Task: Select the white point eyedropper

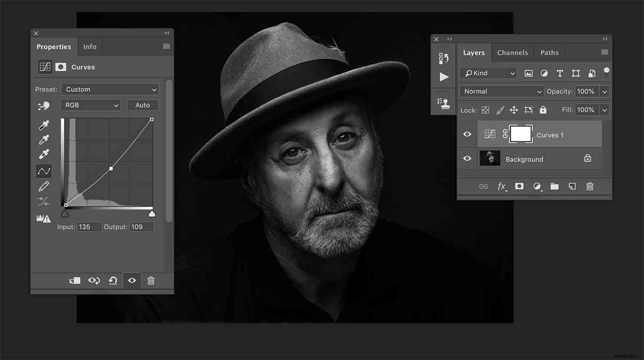Action: click(x=44, y=154)
